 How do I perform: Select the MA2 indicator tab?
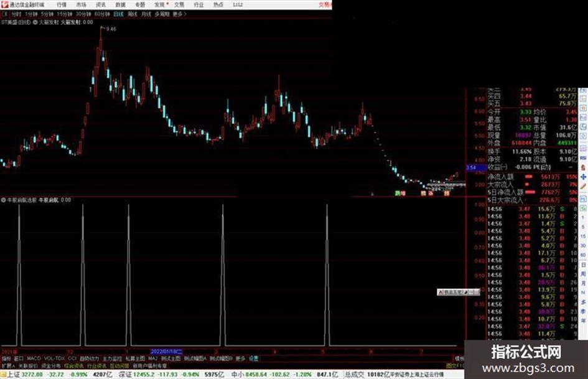click(x=152, y=358)
